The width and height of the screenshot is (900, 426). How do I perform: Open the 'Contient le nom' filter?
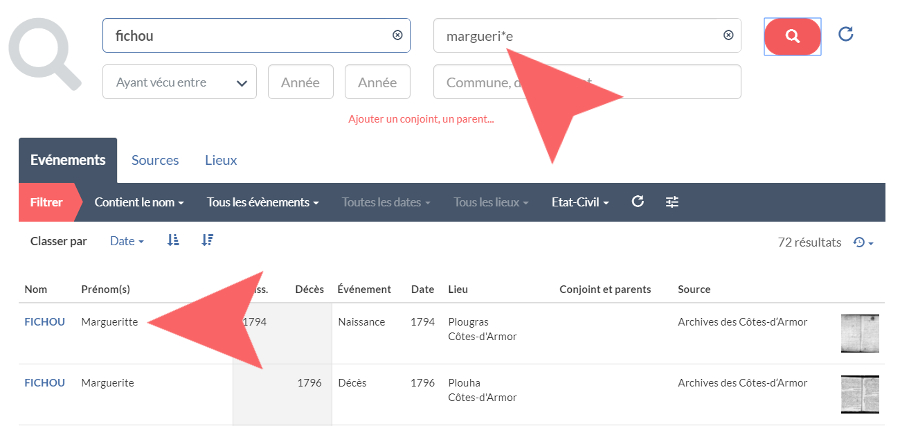139,202
